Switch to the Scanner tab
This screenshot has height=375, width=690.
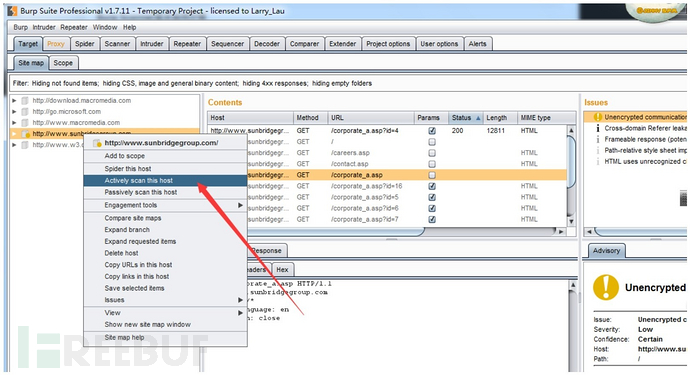tap(117, 44)
